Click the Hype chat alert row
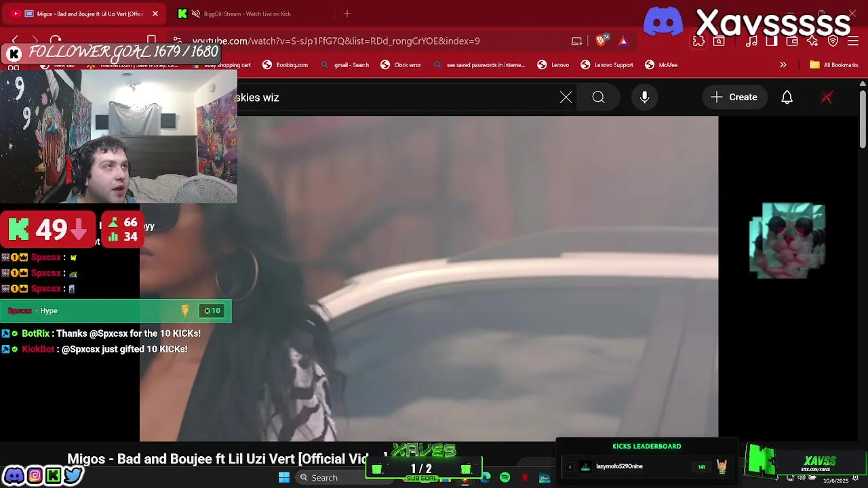Viewport: 868px width, 488px height. tap(116, 310)
